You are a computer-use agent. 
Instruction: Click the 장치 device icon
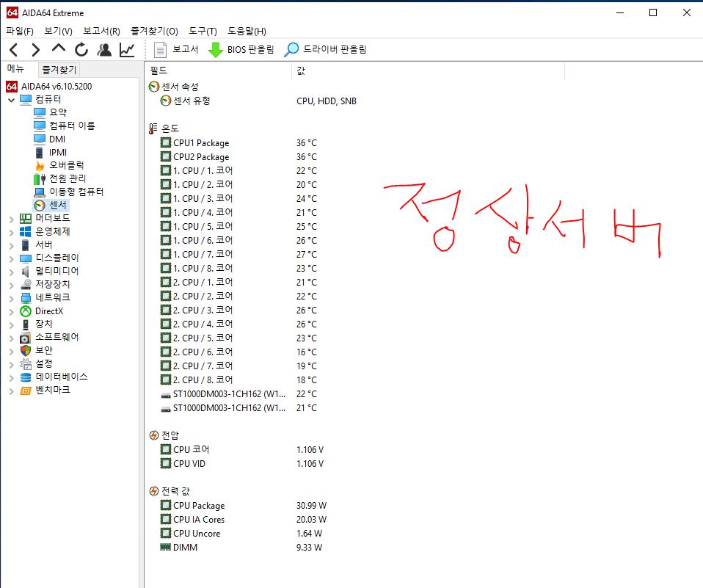[x=26, y=324]
